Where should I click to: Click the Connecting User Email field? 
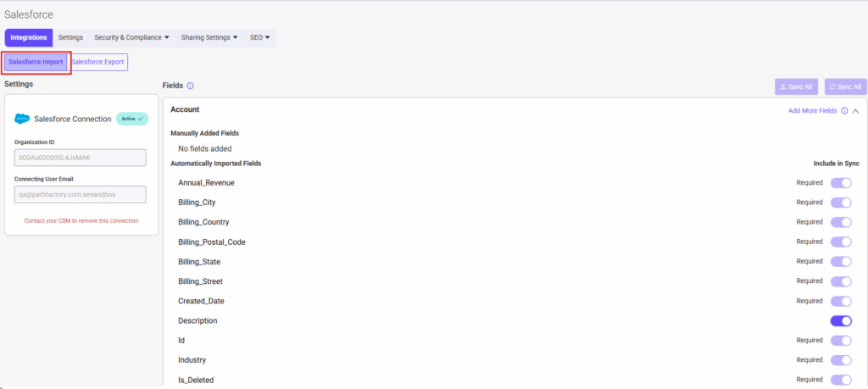(81, 195)
